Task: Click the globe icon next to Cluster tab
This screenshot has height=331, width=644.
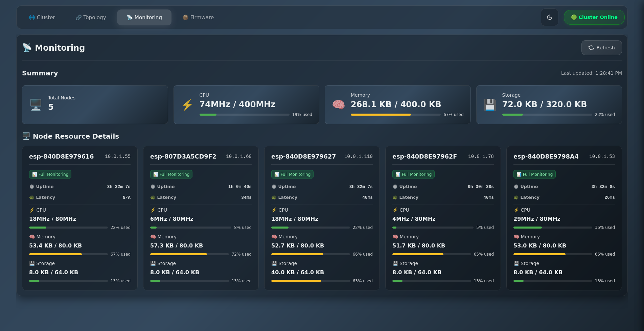Action: click(32, 17)
